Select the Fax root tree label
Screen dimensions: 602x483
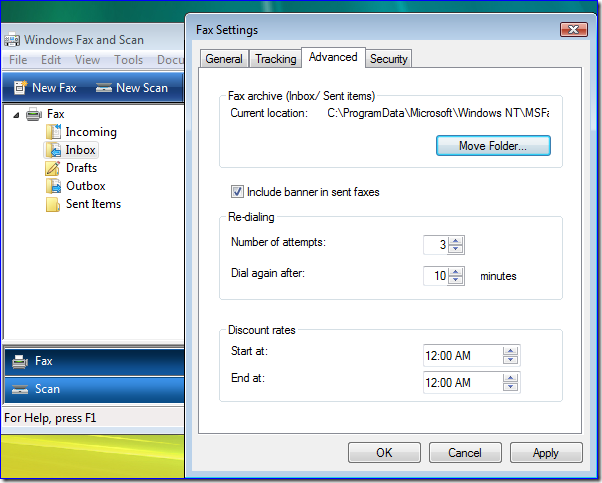pos(56,114)
